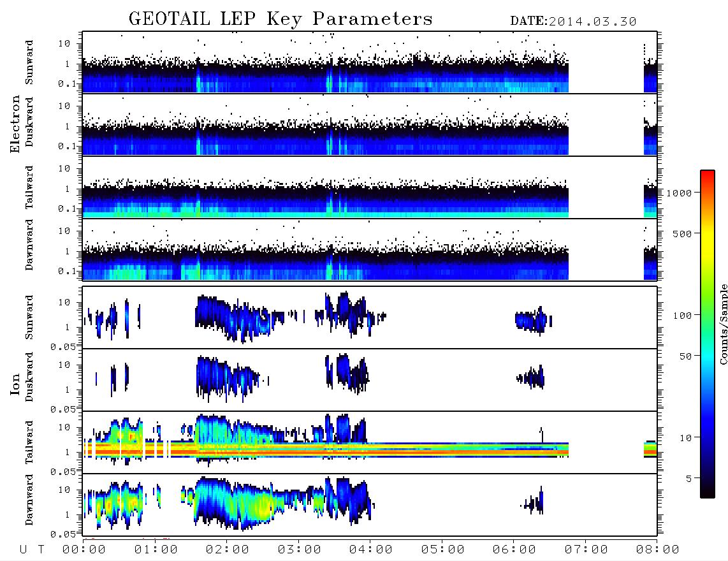Click the Ion Dawnward spectrogram panel

pyautogui.click(x=370, y=505)
